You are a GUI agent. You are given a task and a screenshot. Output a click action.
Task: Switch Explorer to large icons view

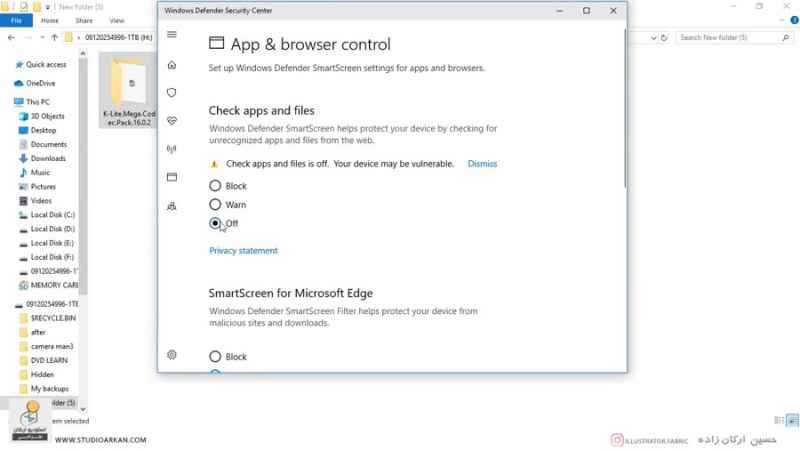(792, 420)
